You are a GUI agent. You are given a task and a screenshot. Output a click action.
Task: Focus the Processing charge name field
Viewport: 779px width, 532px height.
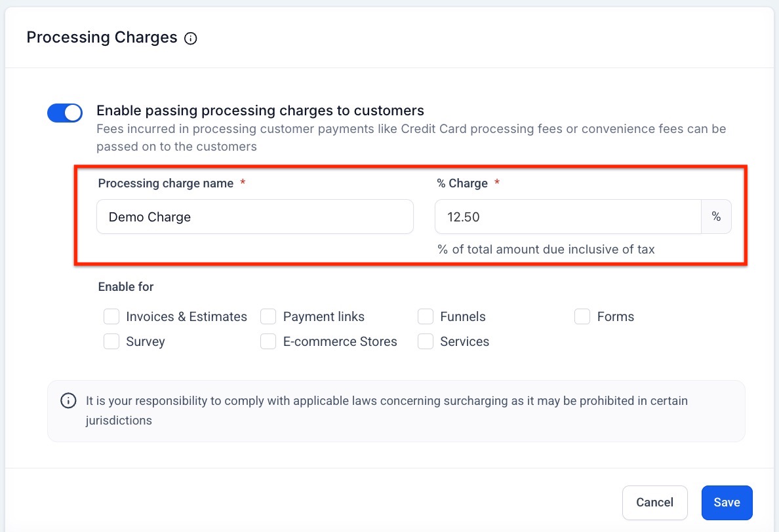pos(254,217)
